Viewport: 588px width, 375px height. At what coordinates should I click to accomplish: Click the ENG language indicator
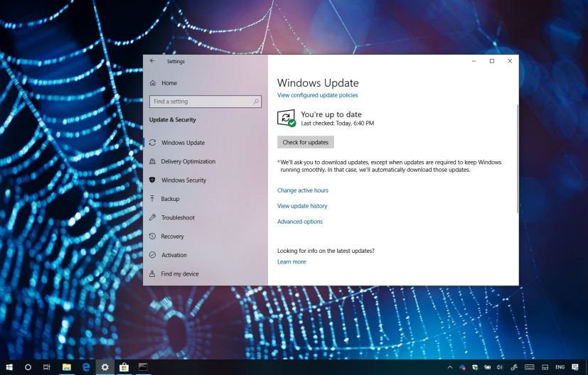560,367
